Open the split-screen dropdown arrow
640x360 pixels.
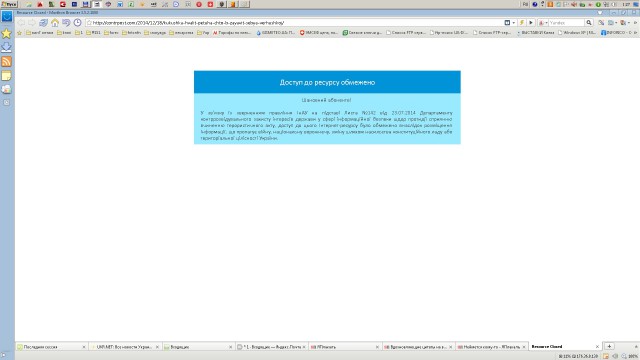pos(513,23)
